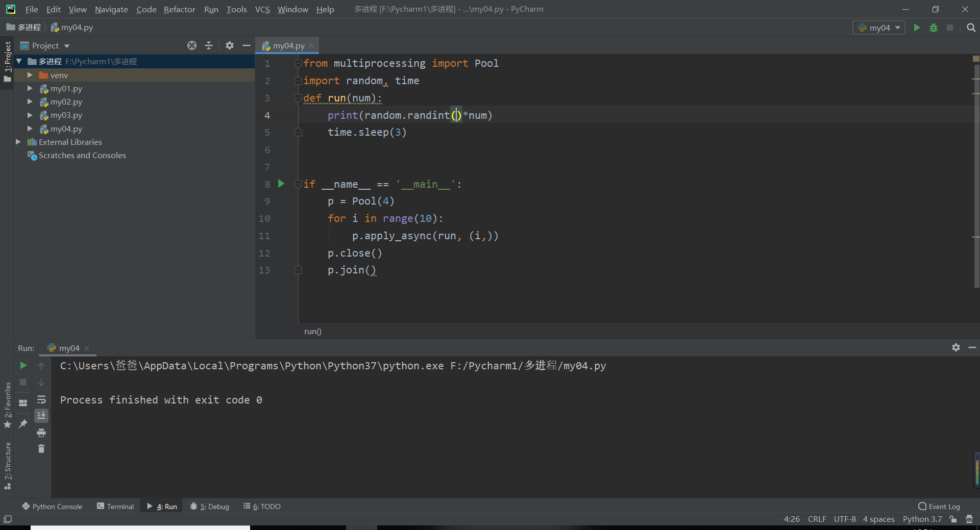Open the 6: TODO tool window
This screenshot has height=530, width=980.
(x=262, y=507)
